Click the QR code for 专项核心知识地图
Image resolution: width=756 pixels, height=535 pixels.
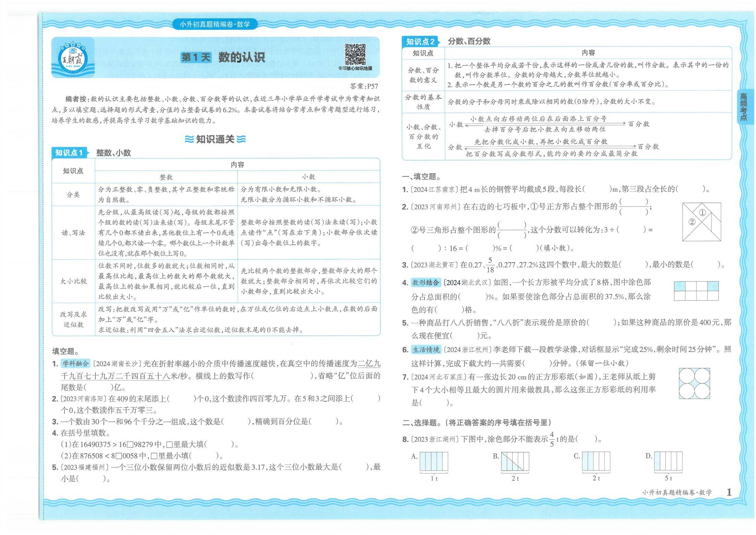tap(355, 55)
